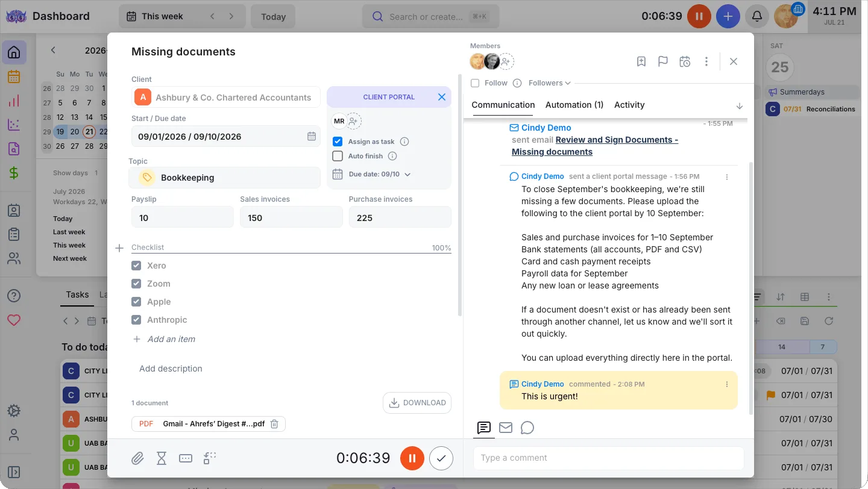Switch to the client message bubble composer
Screen dimensions: 868x489
(527, 428)
